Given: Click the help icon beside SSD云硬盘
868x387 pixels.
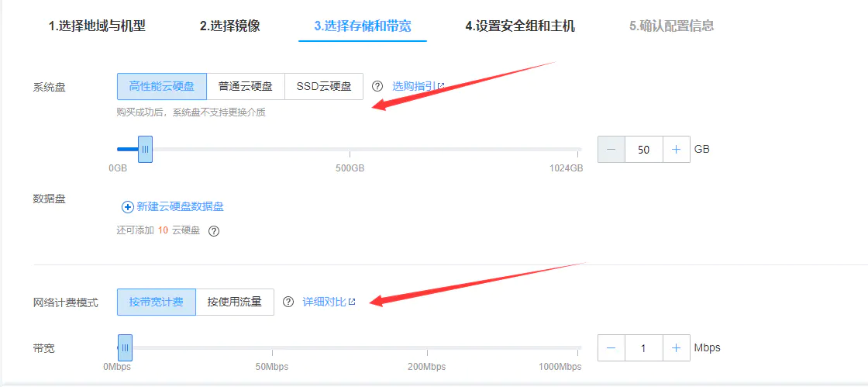Looking at the screenshot, I should pos(377,86).
